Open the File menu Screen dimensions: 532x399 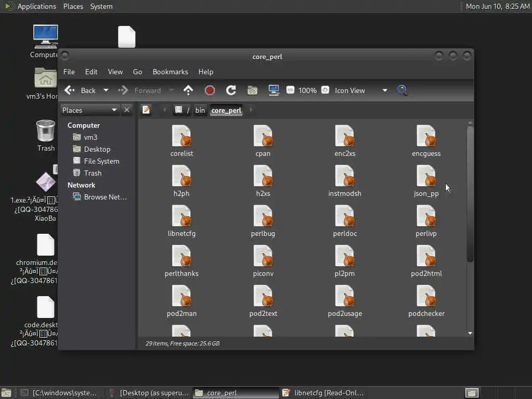pos(69,72)
